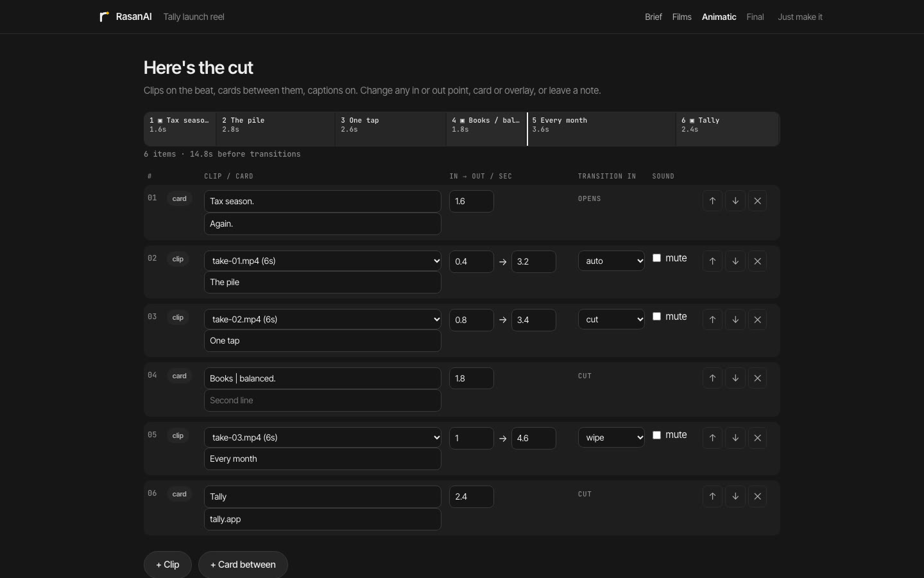This screenshot has width=924, height=578.
Task: Click The pile caption field
Action: tap(323, 282)
